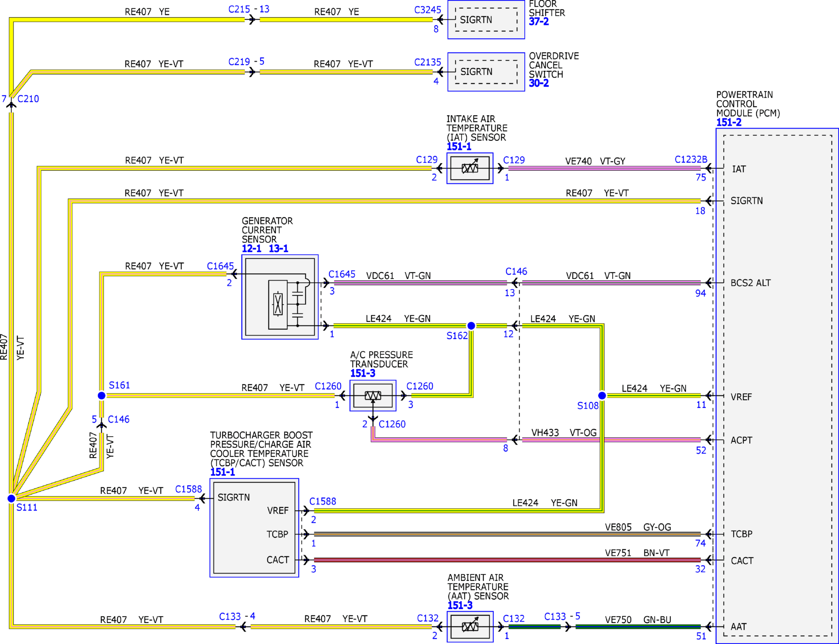Click connector label C2135
This screenshot has height=644, width=839.
click(x=427, y=62)
